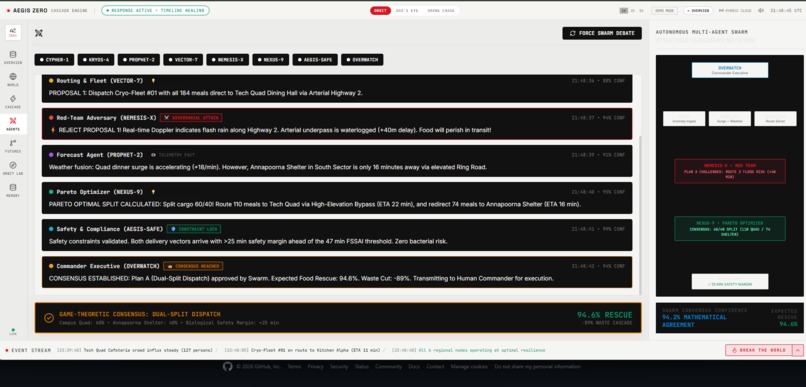Expand the arrow next to Break The World
Image resolution: width=806 pixels, height=387 pixels.
point(798,350)
